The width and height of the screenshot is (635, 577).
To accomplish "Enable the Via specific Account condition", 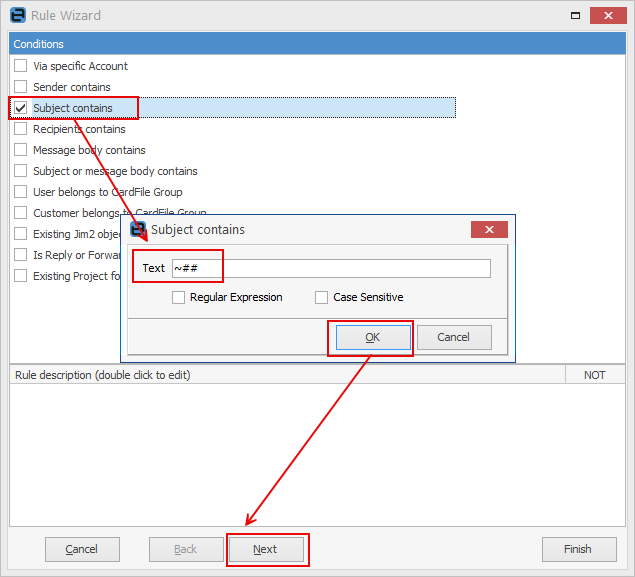I will (x=21, y=66).
